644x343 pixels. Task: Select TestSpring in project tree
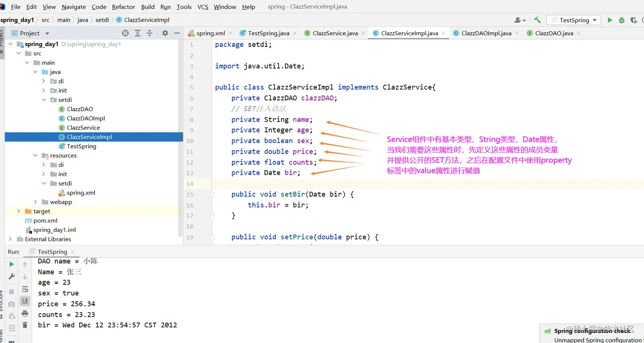click(x=81, y=146)
